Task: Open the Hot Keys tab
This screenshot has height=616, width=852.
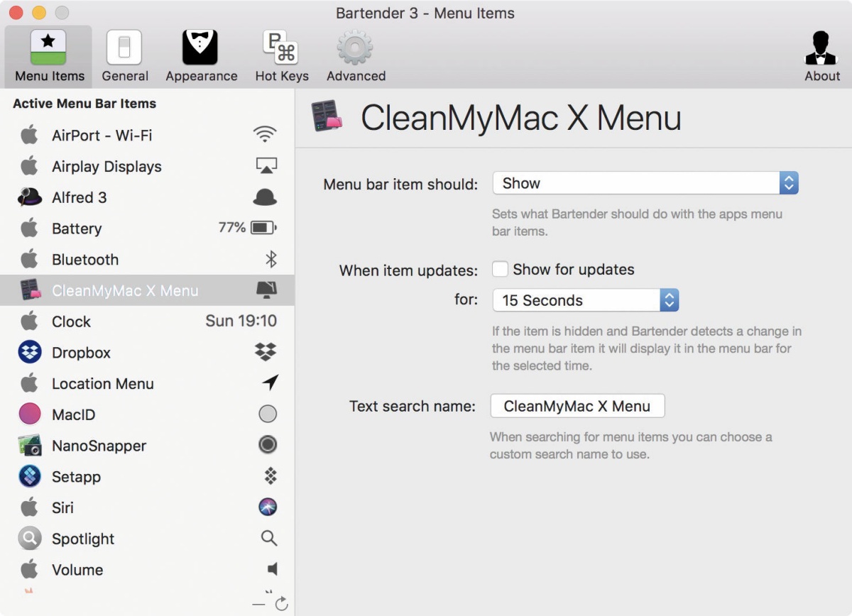Action: [282, 57]
